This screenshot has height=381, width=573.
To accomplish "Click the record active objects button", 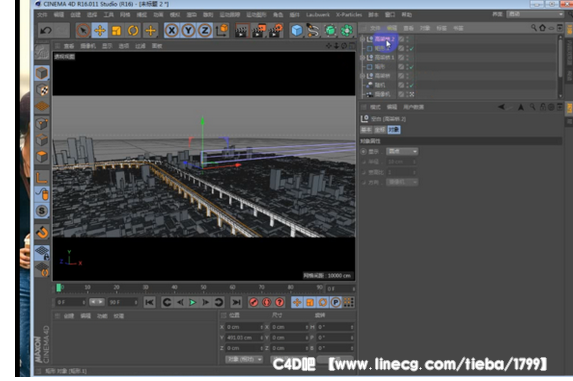I will [254, 302].
